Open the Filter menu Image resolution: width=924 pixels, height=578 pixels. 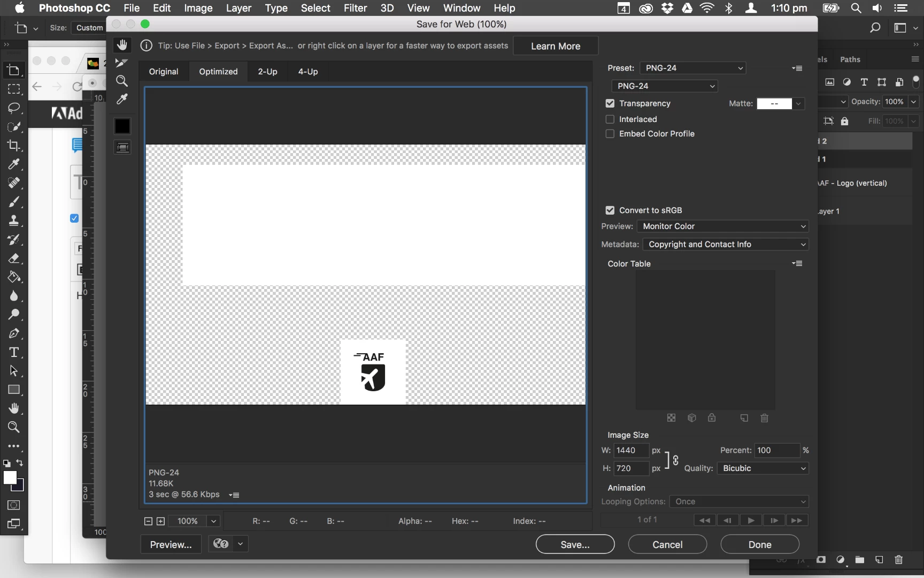tap(355, 8)
